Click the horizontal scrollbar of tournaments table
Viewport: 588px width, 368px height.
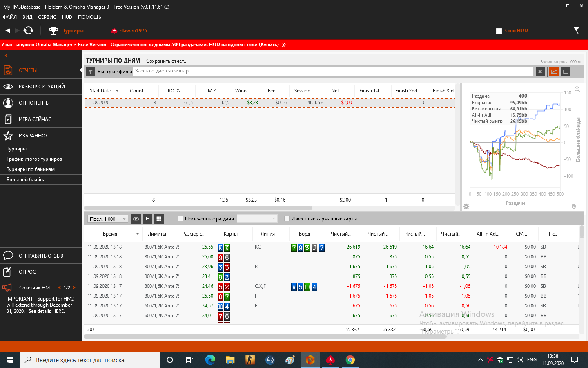click(x=198, y=208)
